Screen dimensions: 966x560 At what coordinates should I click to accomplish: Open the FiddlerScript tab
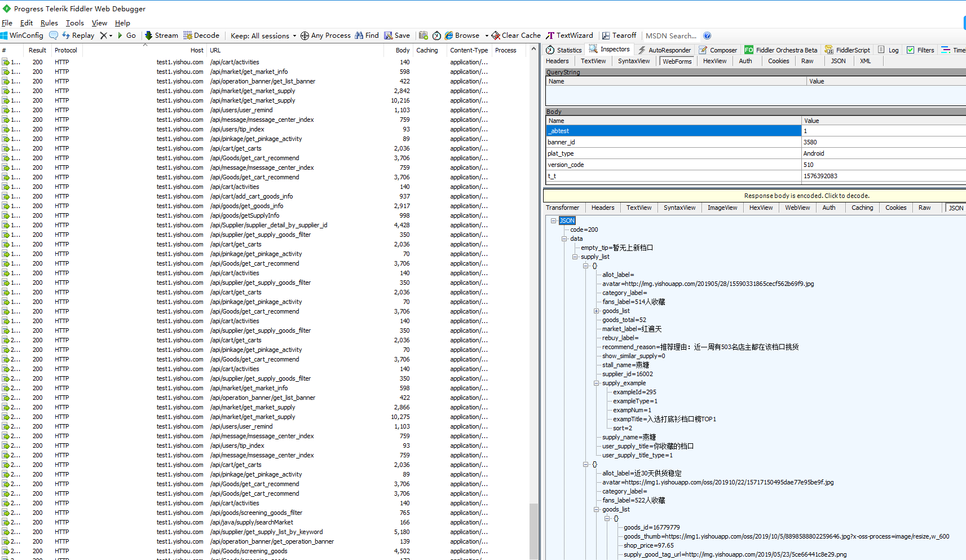pos(847,50)
